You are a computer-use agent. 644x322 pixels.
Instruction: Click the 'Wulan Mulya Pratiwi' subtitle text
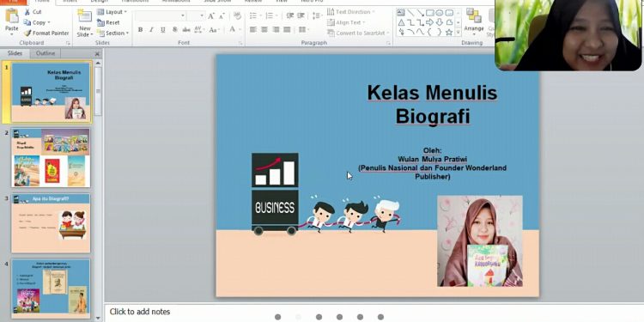tap(433, 160)
